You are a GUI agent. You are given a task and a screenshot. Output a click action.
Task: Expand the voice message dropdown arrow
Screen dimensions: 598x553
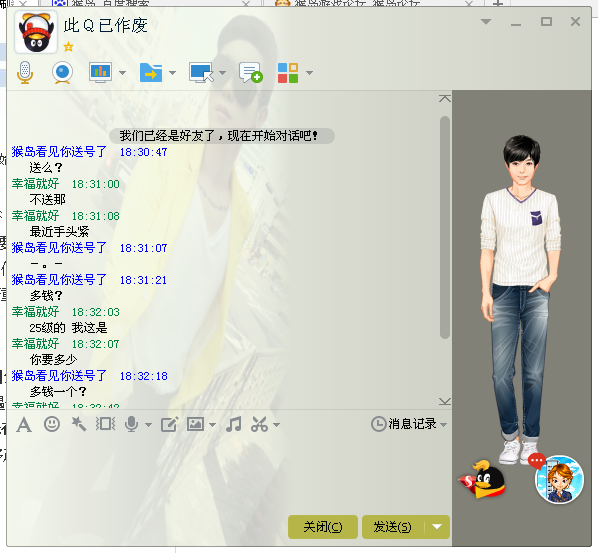[x=148, y=424]
